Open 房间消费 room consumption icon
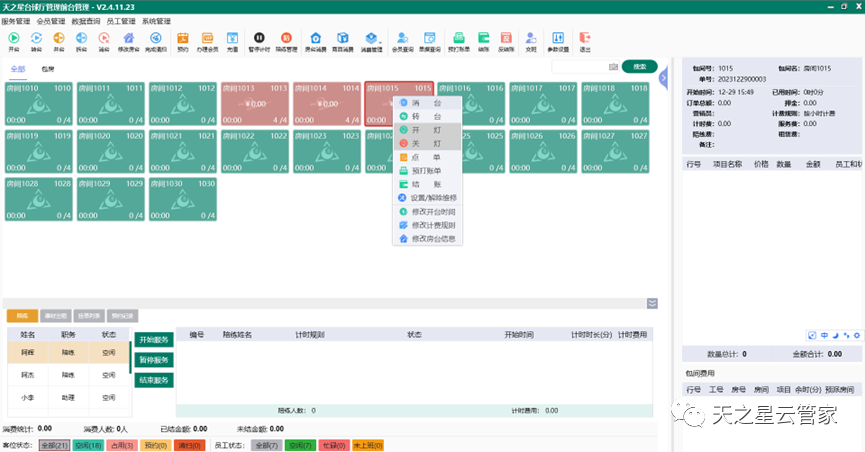 point(316,41)
